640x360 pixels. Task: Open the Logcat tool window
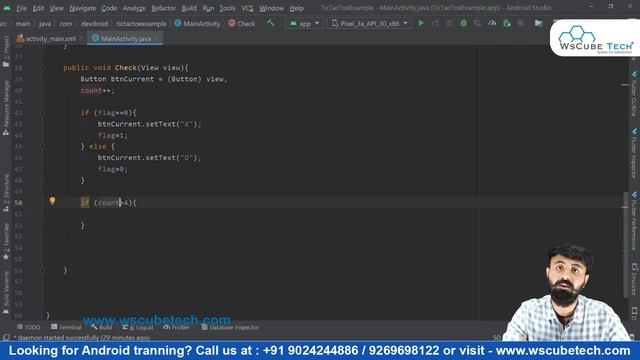pos(138,327)
